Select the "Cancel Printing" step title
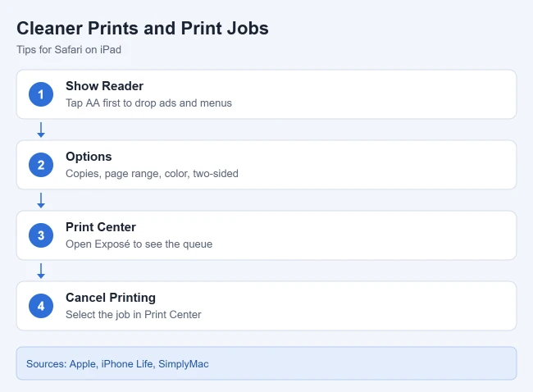 (111, 298)
